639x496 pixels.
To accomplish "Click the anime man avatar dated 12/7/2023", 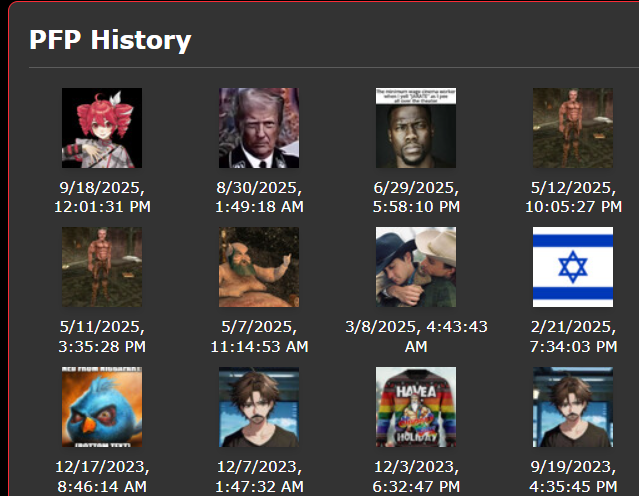I will coord(259,407).
